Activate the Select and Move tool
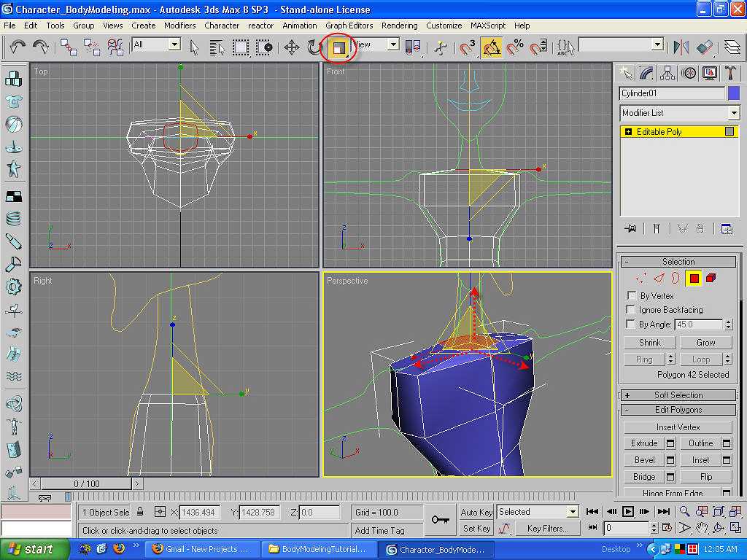 pyautogui.click(x=291, y=47)
